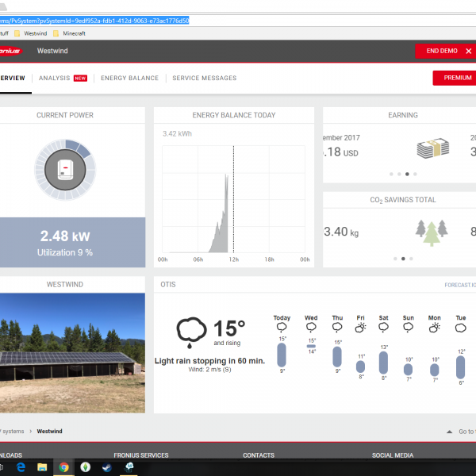Select third Earning carousel dot
Image resolution: width=476 pixels, height=476 pixels.
coord(407,174)
